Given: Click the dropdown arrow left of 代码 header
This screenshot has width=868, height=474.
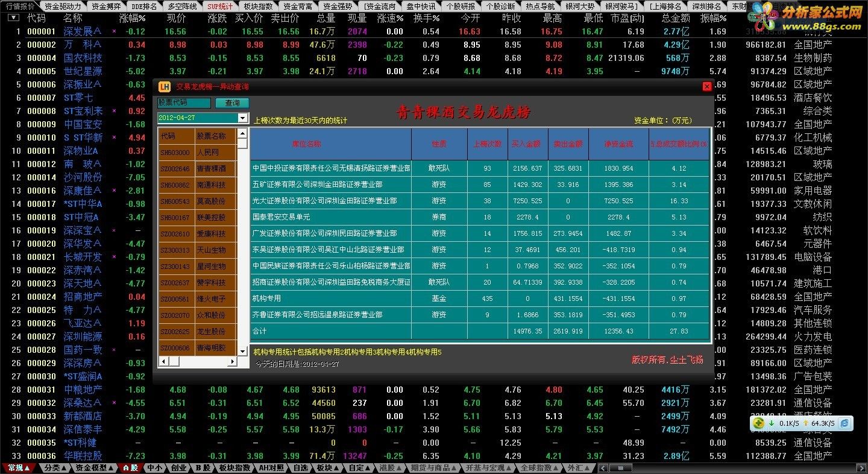Looking at the screenshot, I should pos(13,18).
